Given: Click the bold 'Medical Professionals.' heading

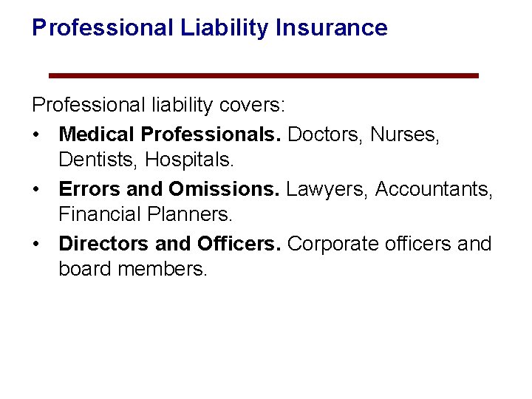Looking at the screenshot, I should (169, 134).
